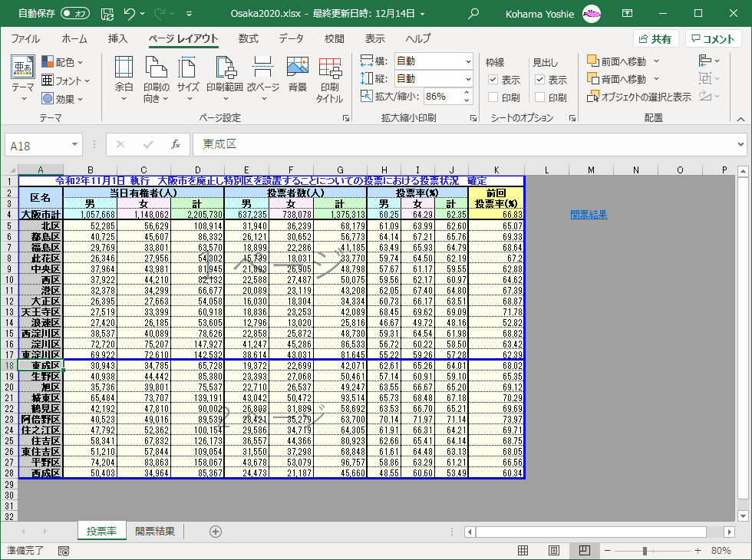Expand the 横 (Width) dropdown
The height and width of the screenshot is (560, 752).
[468, 61]
